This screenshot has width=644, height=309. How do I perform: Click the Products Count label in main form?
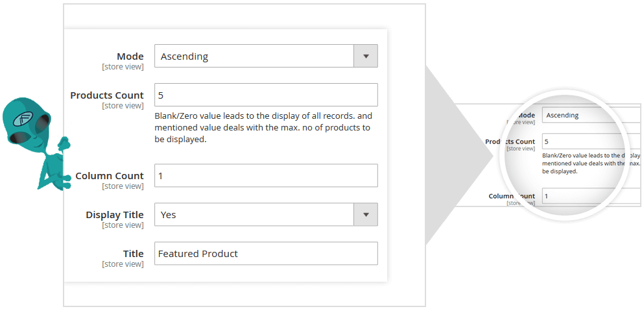pyautogui.click(x=107, y=95)
